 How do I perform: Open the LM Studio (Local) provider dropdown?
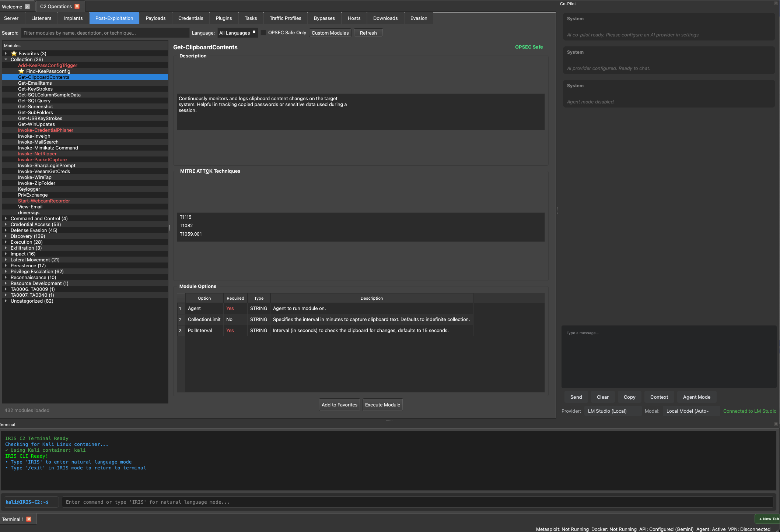point(612,411)
